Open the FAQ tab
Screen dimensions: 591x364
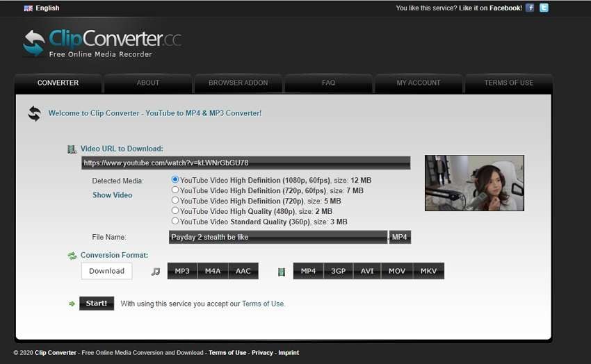point(328,83)
